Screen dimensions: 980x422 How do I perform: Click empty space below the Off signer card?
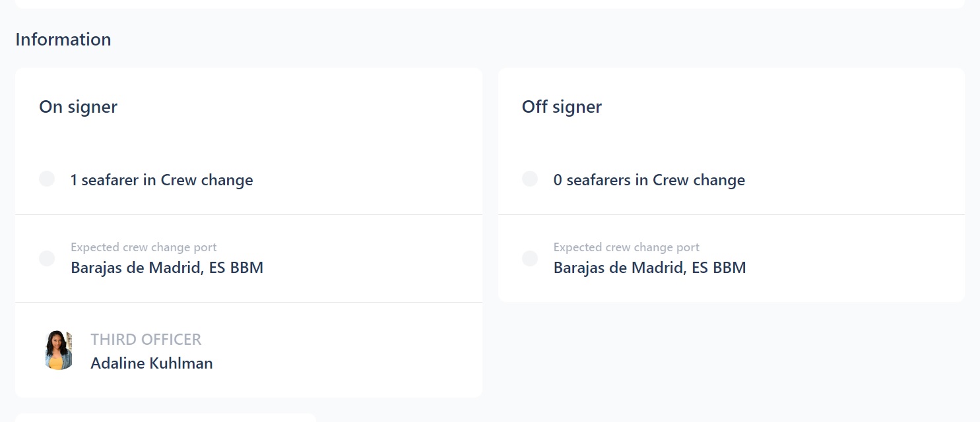731,356
